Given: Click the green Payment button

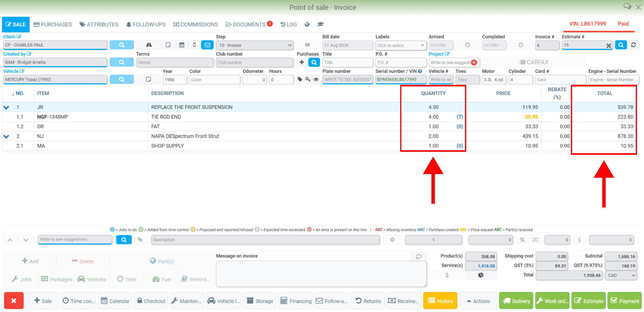Looking at the screenshot, I should coord(624,301).
